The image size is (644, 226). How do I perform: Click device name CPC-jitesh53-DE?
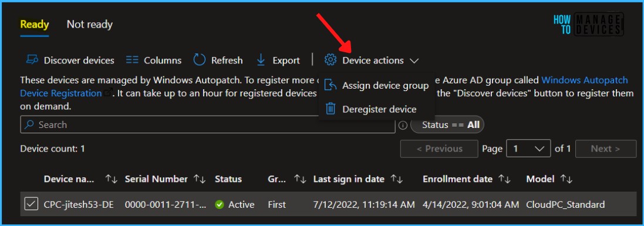79,204
